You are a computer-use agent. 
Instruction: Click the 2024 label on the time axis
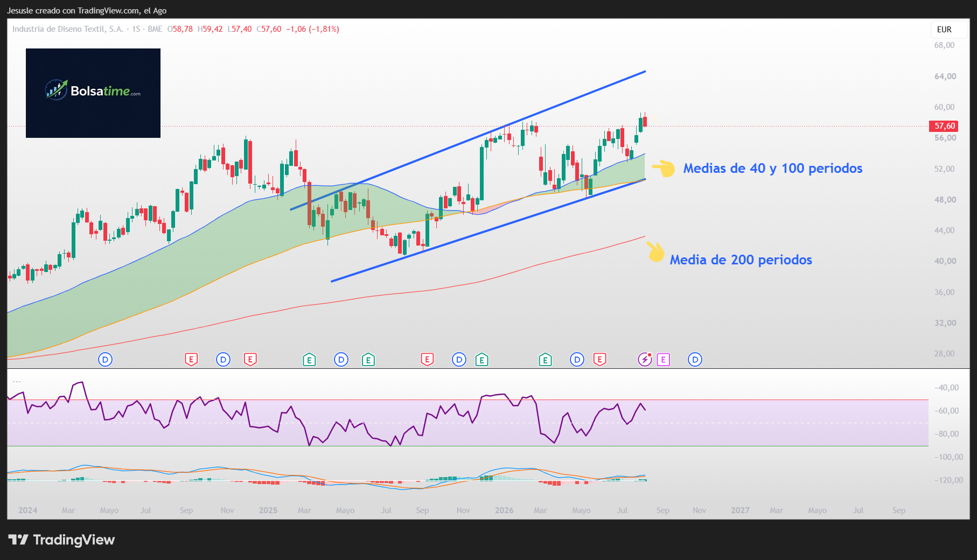[28, 510]
